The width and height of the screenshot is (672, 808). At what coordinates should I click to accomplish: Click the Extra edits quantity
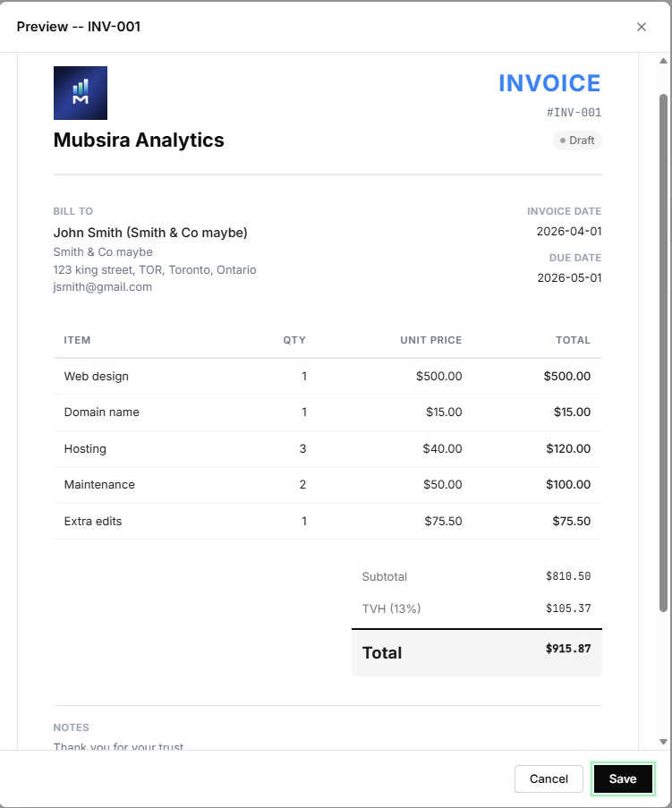304,521
